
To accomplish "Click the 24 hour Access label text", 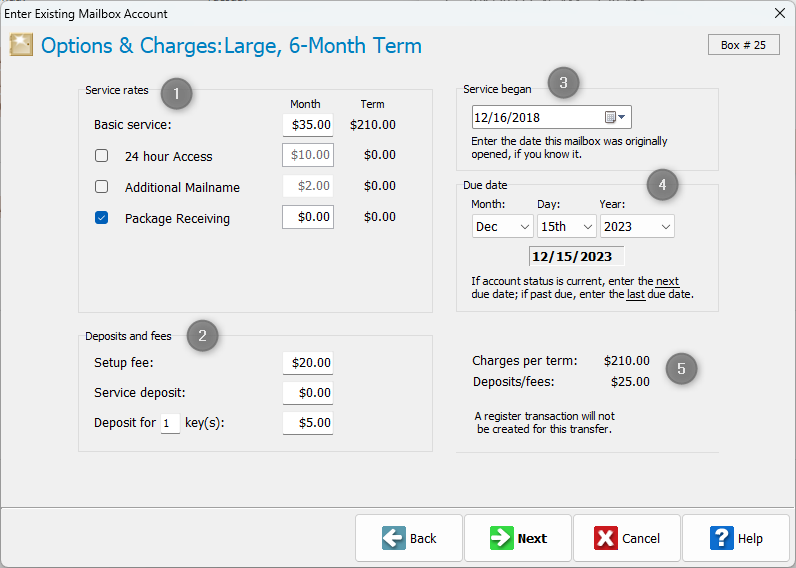I will click(x=169, y=156).
